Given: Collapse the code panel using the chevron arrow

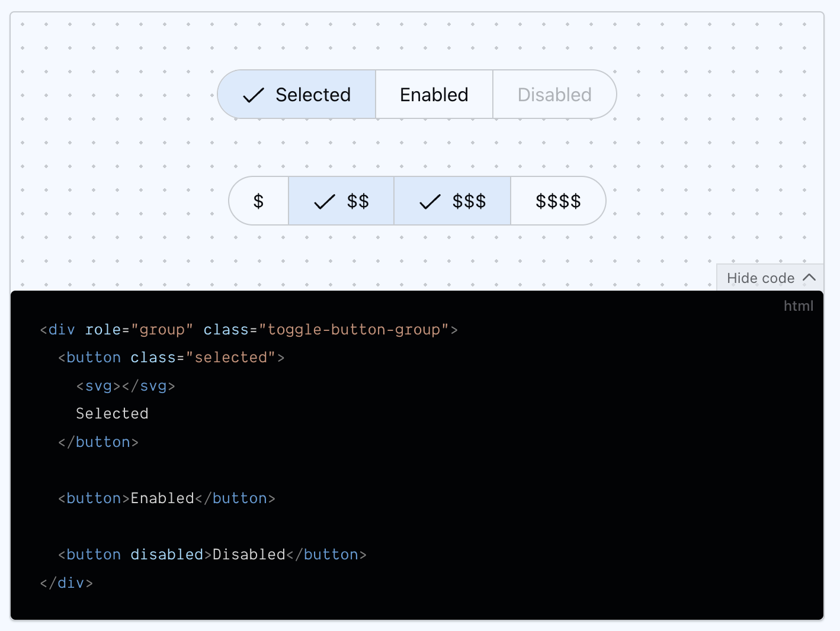Looking at the screenshot, I should [x=809, y=278].
